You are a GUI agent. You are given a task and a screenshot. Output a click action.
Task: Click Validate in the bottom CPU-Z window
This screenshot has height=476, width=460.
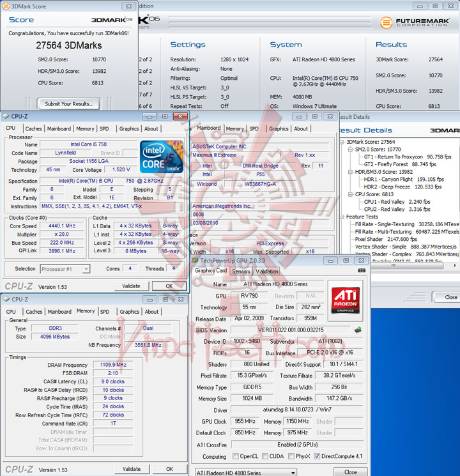pyautogui.click(x=132, y=469)
